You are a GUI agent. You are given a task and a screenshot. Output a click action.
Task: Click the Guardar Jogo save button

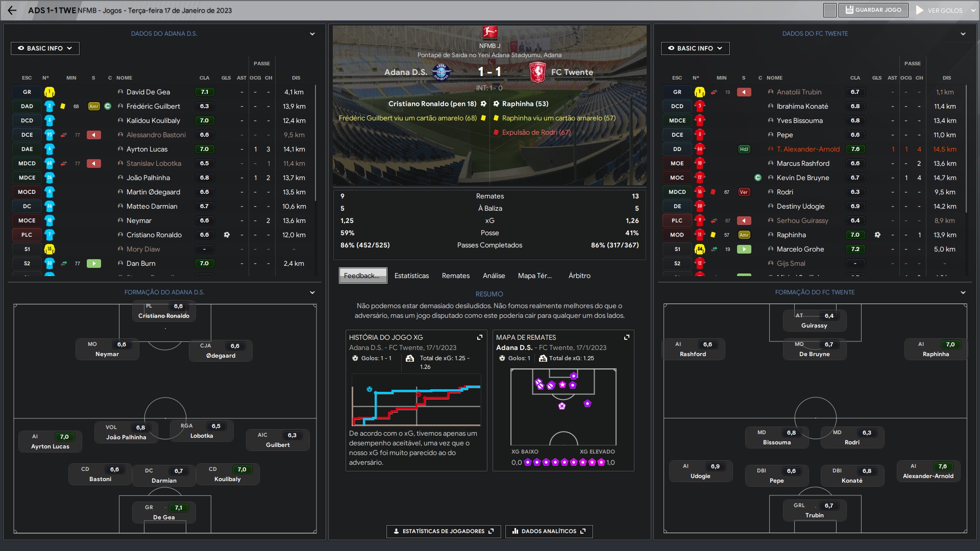pos(873,10)
